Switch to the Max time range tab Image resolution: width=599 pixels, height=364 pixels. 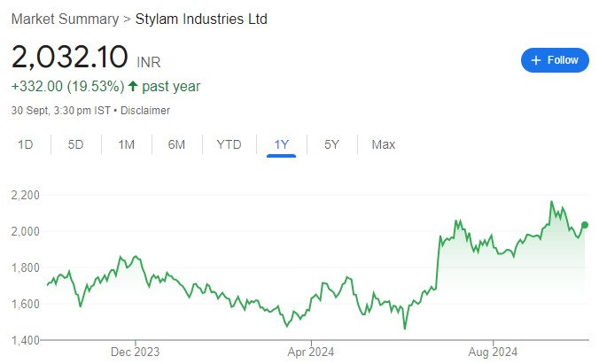click(x=383, y=144)
